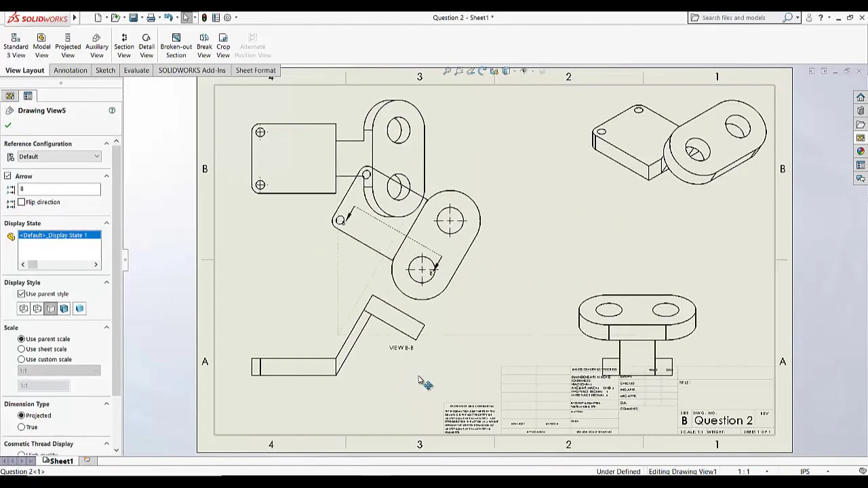Viewport: 868px width, 488px height.
Task: Switch to PropertyManager tab icon
Action: (28, 96)
